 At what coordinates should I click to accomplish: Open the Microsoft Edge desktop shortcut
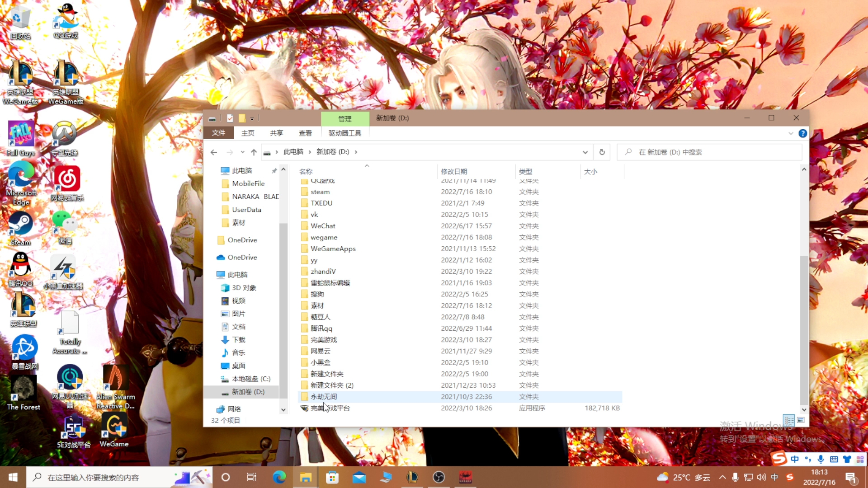point(21,183)
